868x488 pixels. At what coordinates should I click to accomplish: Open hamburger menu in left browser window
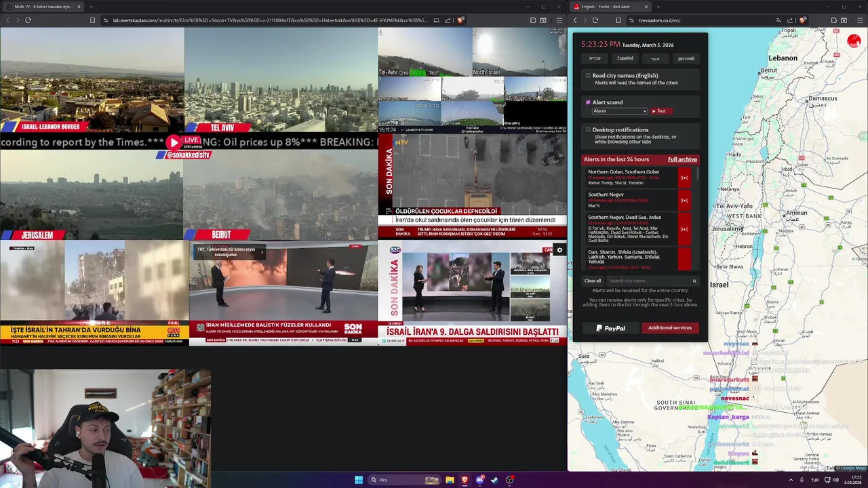[x=559, y=20]
